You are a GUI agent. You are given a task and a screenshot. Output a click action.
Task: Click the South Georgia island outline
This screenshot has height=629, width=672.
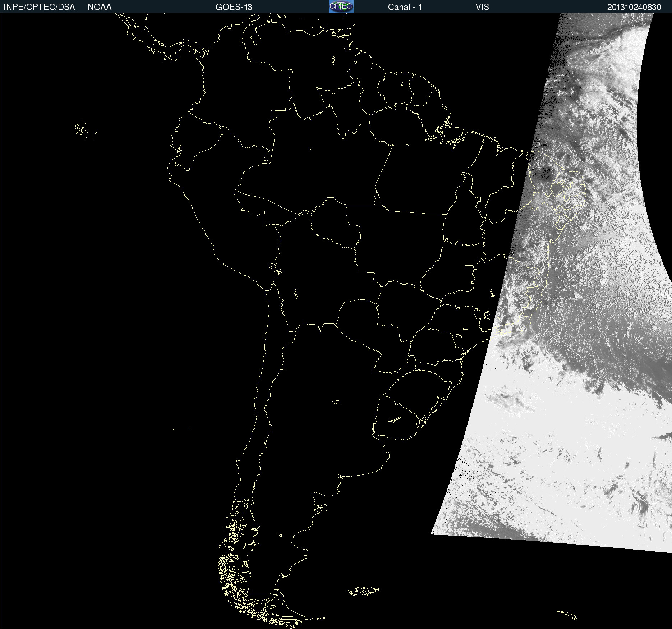(x=567, y=614)
